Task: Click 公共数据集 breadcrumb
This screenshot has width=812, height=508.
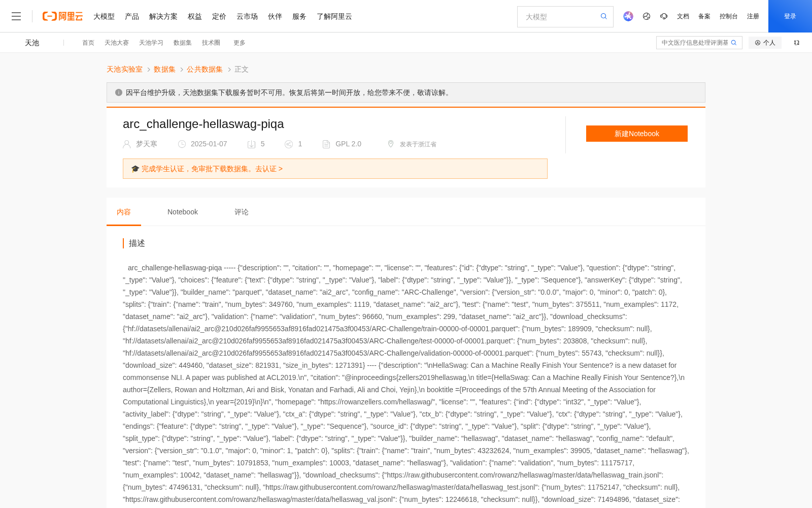Action: 205,69
